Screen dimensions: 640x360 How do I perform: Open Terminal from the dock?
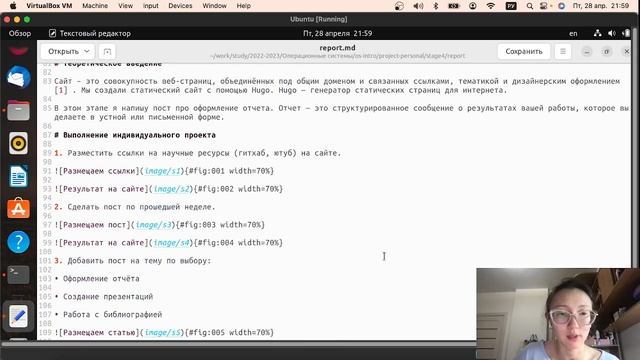coord(18,274)
